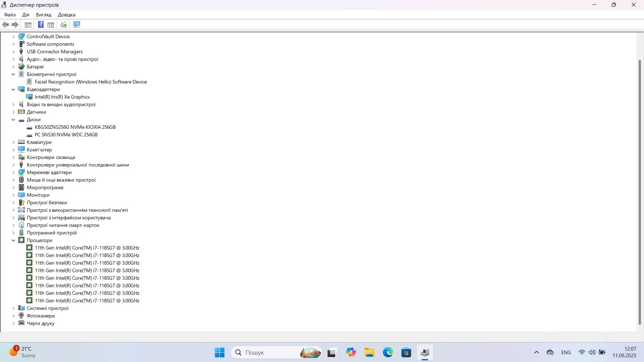Click the Фотокамери camera category icon
This screenshot has width=644, height=362.
click(x=21, y=316)
